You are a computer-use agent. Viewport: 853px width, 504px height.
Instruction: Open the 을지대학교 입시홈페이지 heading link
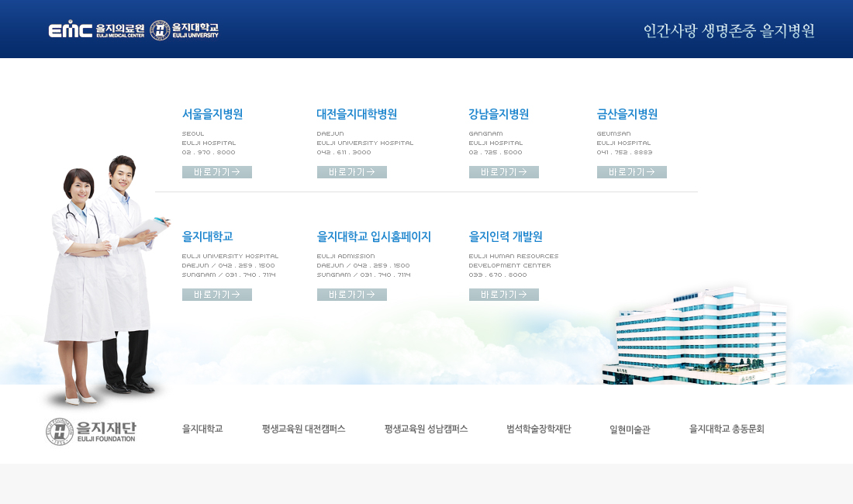(x=374, y=236)
